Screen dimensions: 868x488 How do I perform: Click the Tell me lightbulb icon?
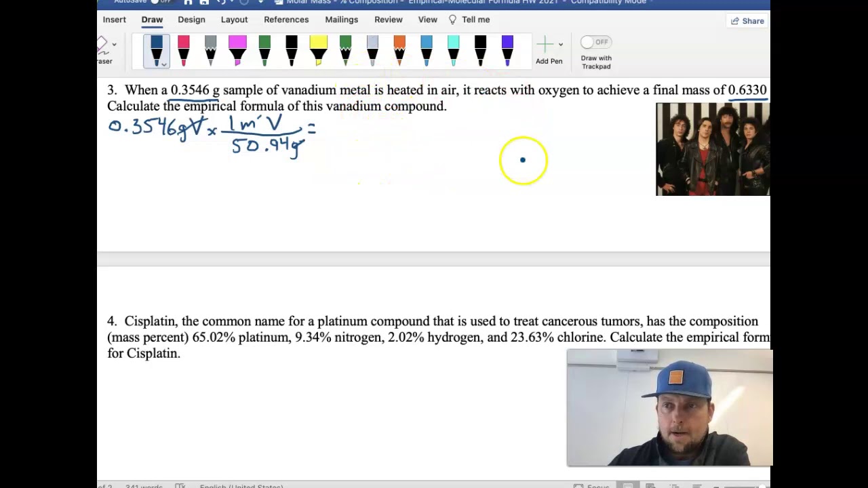[453, 20]
